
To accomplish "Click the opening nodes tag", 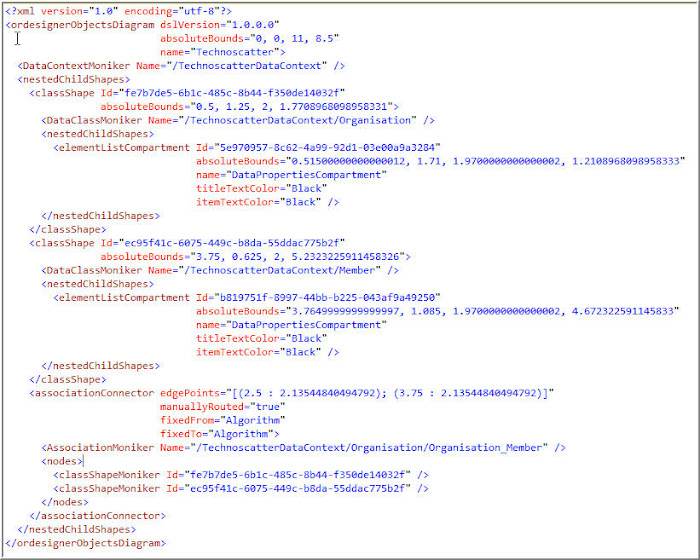I will pyautogui.click(x=62, y=461).
